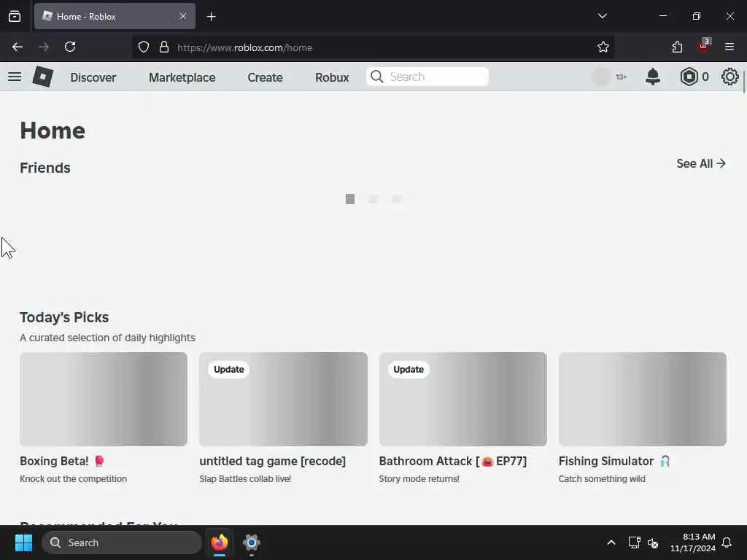Click the Firefox taskbar icon
The image size is (747, 560).
point(219,542)
